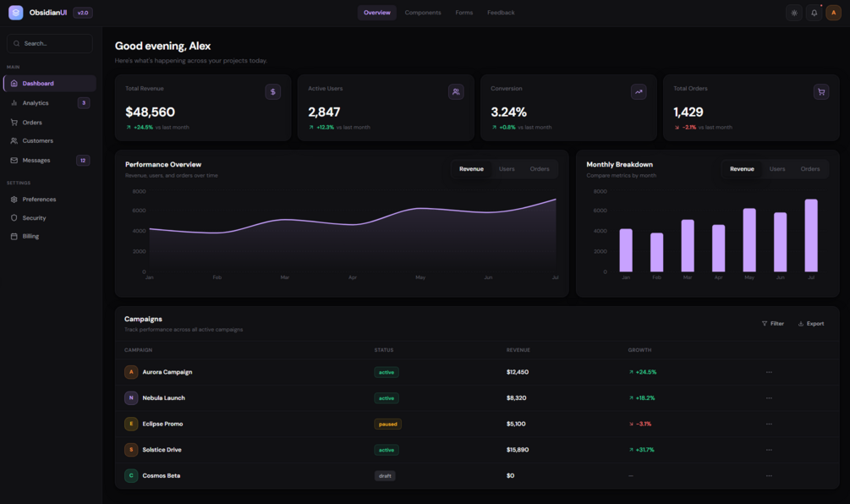
Task: Click the Jan bar in Monthly Breakdown
Action: [626, 250]
